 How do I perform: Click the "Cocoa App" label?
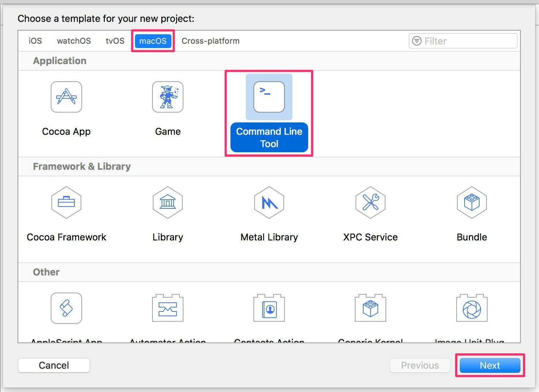[66, 132]
